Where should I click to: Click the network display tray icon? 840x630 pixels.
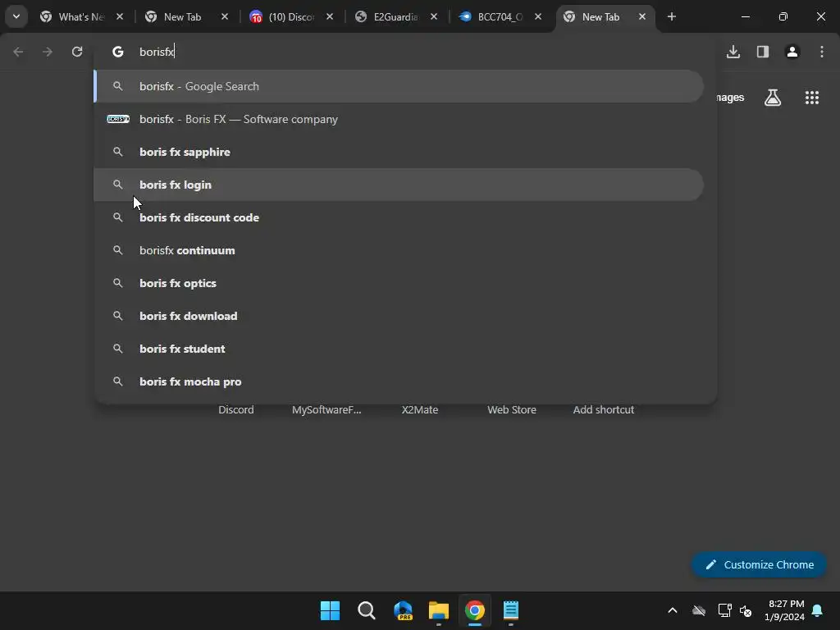724,610
